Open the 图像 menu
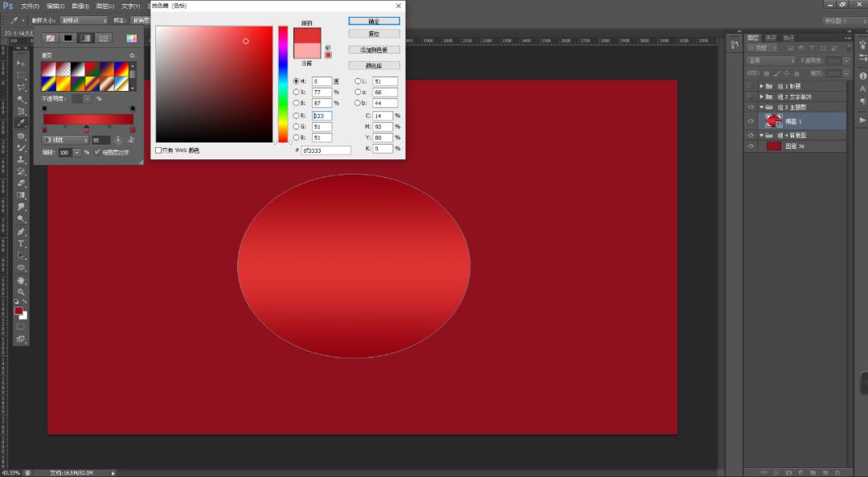Image resolution: width=868 pixels, height=477 pixels. click(x=80, y=6)
